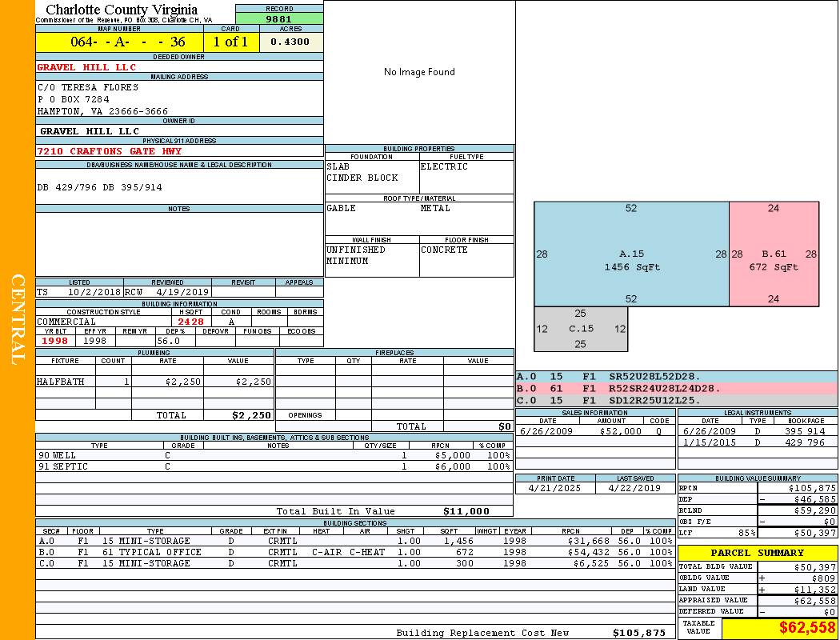Click C-AIR value in TYPICAL OFFICE row

(326, 552)
